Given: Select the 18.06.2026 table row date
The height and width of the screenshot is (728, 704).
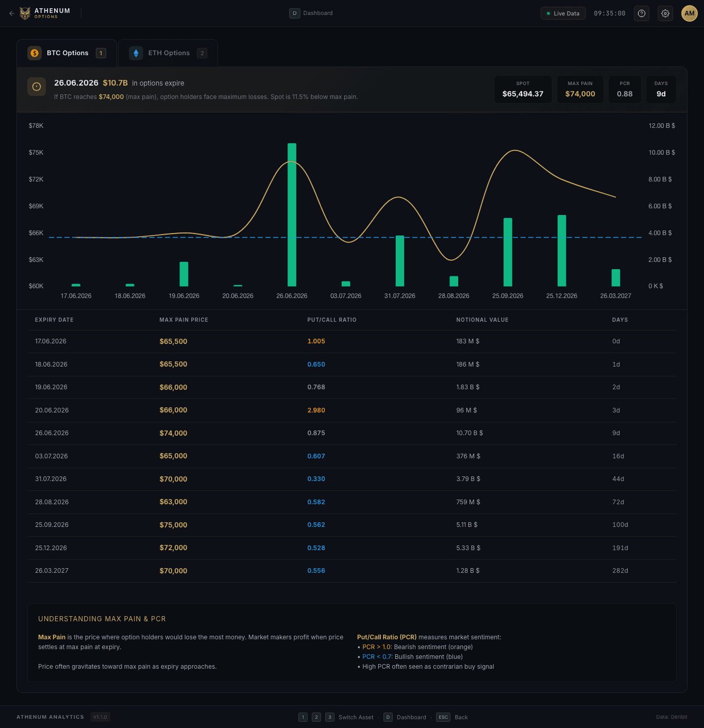Looking at the screenshot, I should (x=51, y=365).
